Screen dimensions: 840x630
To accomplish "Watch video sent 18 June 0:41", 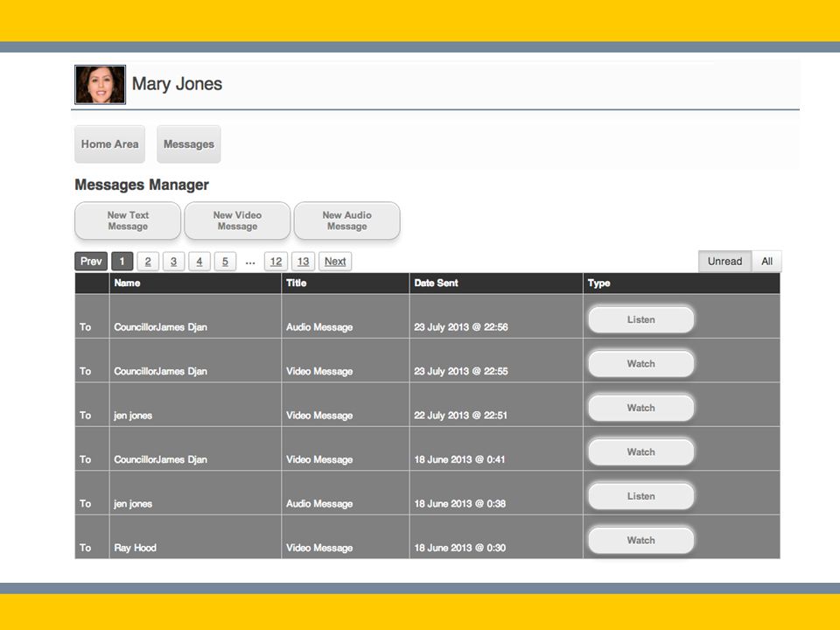I will [641, 452].
